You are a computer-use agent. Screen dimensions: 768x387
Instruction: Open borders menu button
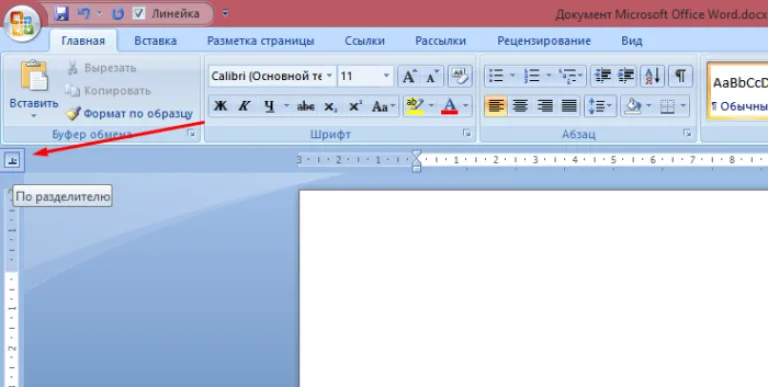point(673,106)
